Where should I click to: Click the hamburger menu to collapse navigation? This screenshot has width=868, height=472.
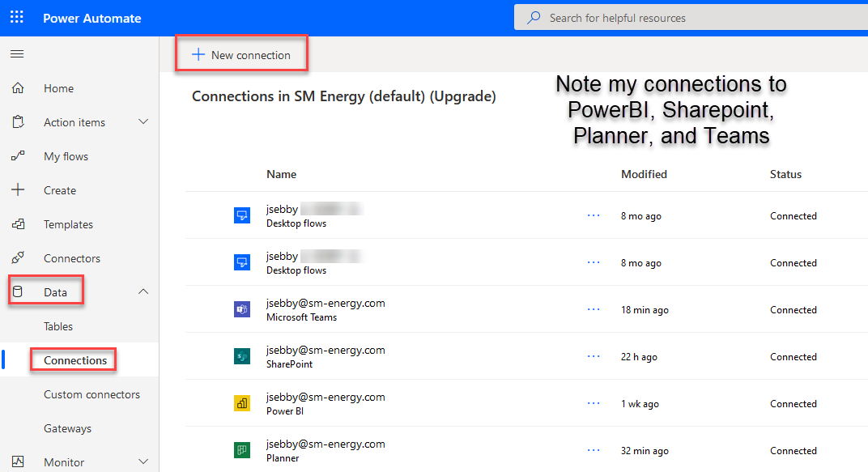[16, 53]
